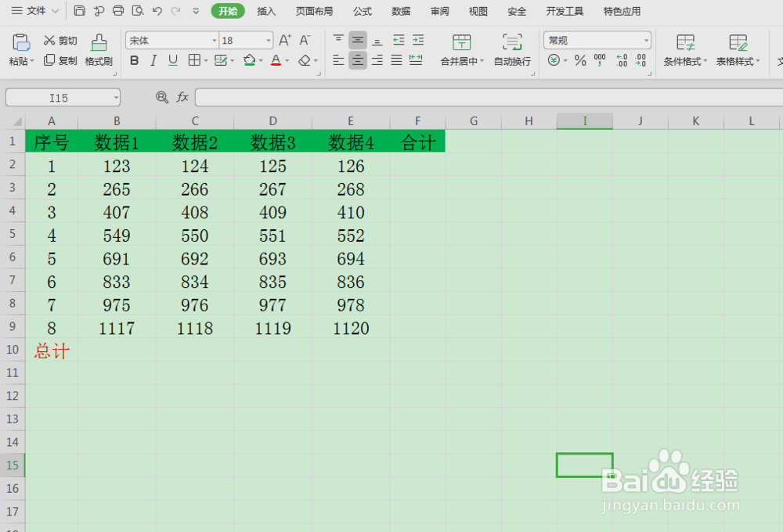Click the eraser clear formatting icon

coord(304,60)
